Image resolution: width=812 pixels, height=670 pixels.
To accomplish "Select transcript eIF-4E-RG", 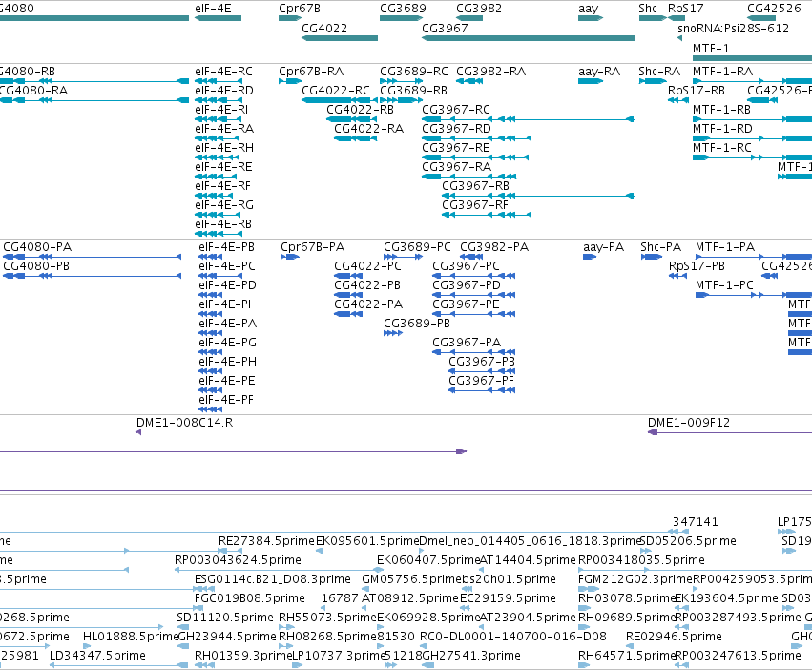I will (217, 215).
